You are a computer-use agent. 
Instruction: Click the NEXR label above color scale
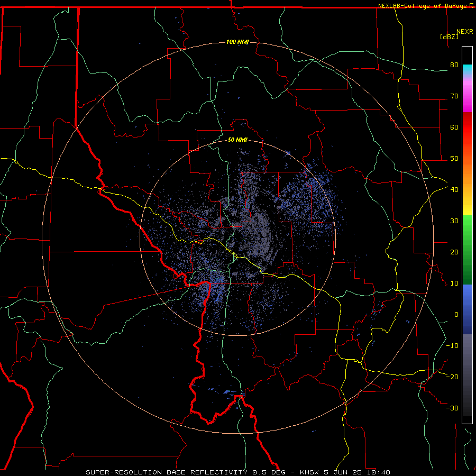465,32
